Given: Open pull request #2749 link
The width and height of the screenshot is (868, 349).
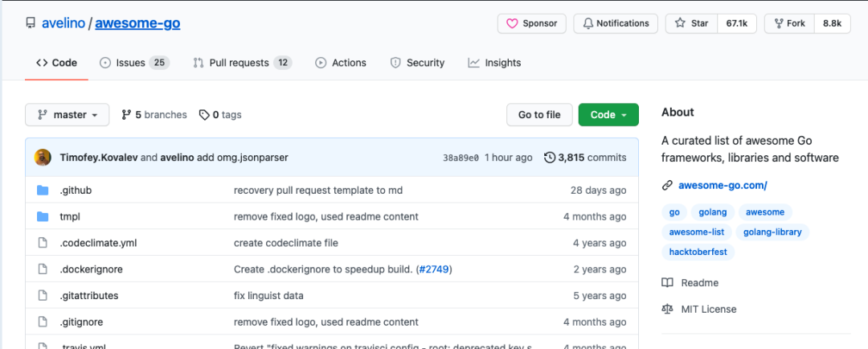Looking at the screenshot, I should (x=435, y=269).
